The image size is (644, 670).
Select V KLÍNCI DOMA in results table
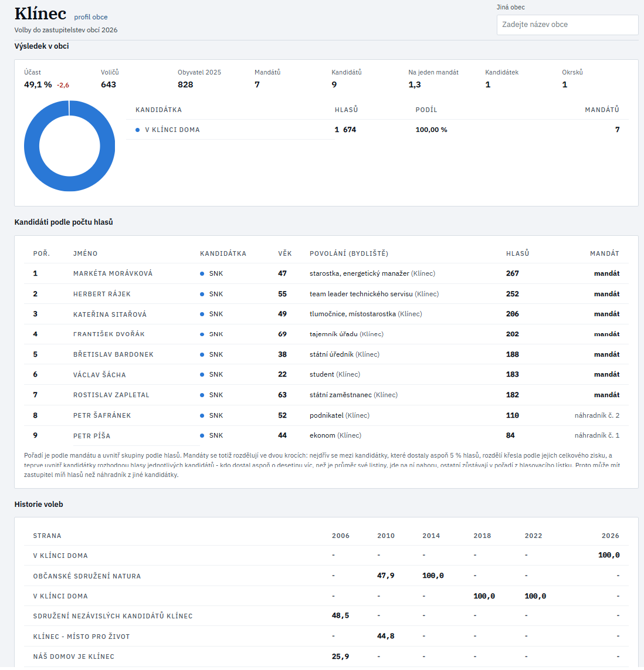172,130
